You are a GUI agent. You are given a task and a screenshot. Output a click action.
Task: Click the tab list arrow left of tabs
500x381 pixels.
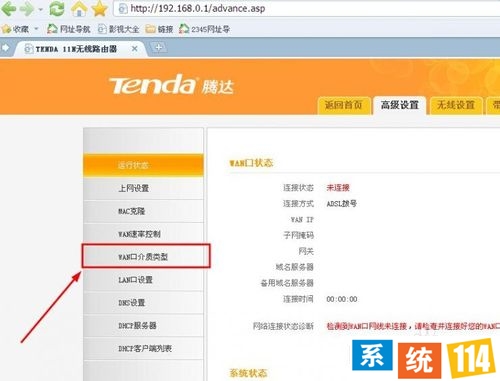(5, 48)
